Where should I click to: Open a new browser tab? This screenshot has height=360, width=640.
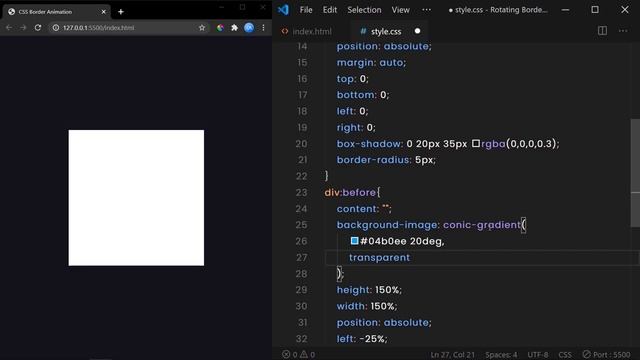click(121, 12)
